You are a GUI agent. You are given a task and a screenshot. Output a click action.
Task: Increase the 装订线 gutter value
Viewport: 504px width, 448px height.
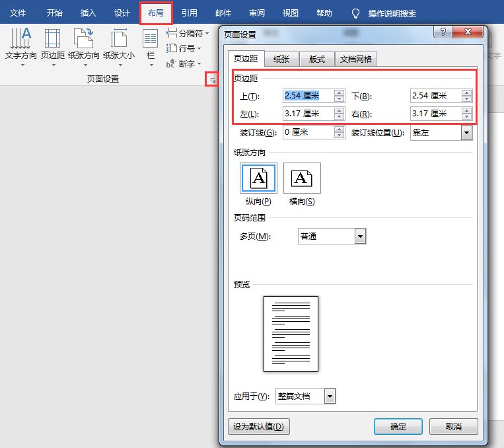[x=339, y=130]
